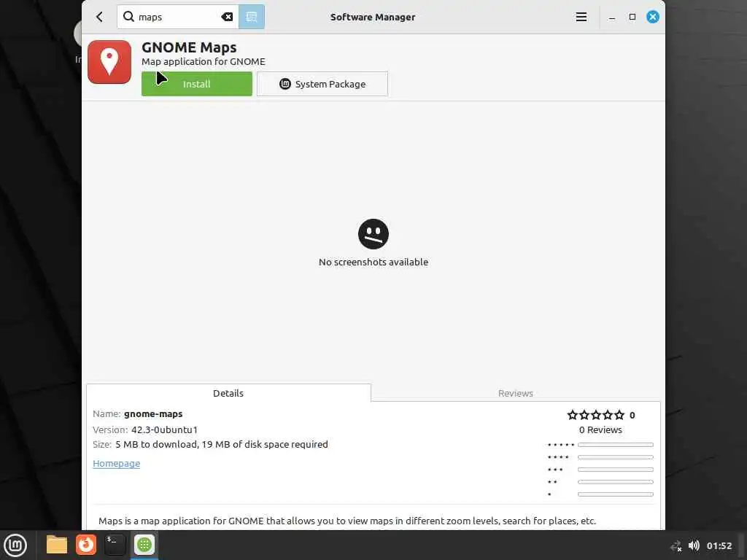This screenshot has width=747, height=560.
Task: Click the five-star rating icons
Action: pos(595,415)
